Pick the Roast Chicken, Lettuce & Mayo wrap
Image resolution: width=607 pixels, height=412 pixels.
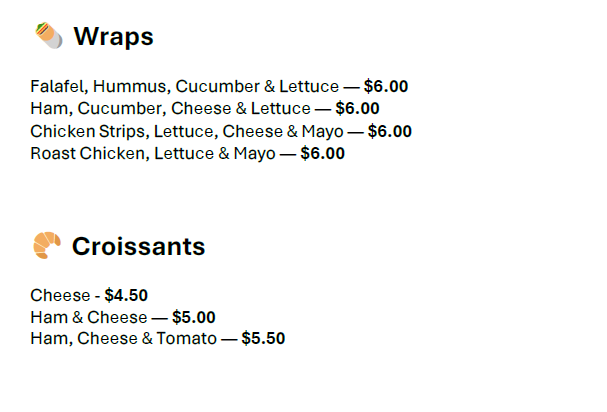click(152, 153)
